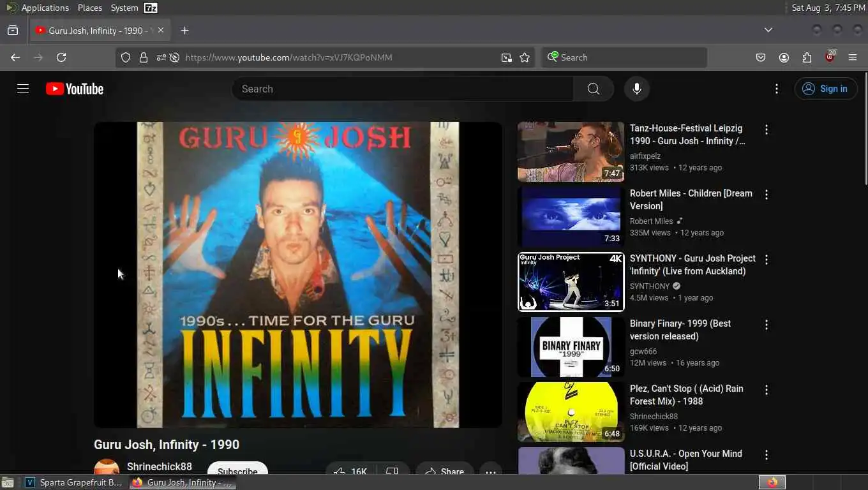Screen dimensions: 868x490
Task: Open Shrinechick88 channel avatar
Action: click(107, 468)
